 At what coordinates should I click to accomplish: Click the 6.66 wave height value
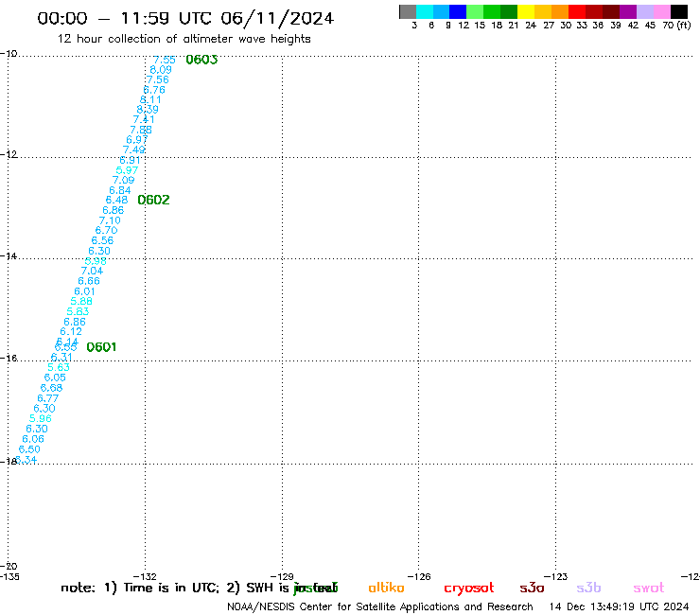coord(89,281)
